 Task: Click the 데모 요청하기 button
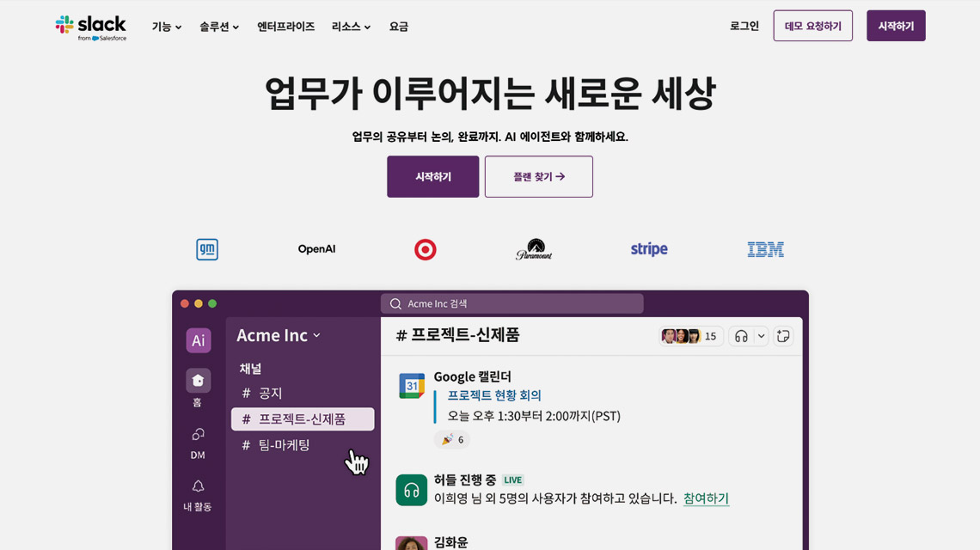(812, 26)
